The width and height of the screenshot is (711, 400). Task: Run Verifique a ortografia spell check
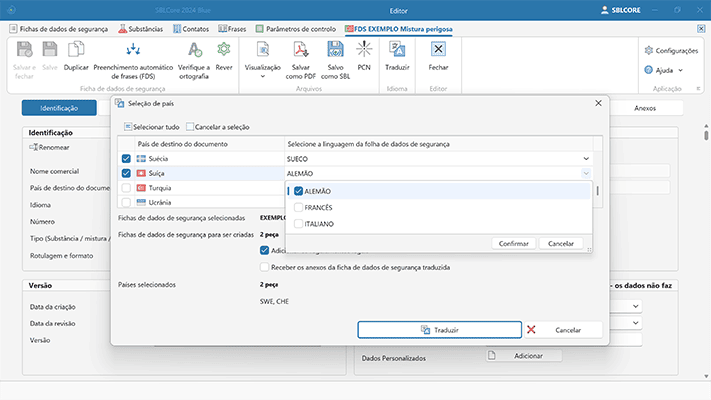coord(193,49)
